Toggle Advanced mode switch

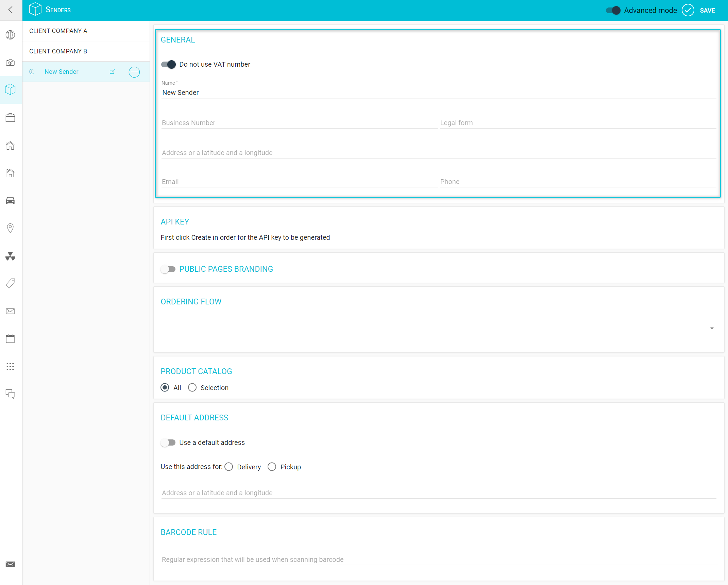(x=613, y=11)
